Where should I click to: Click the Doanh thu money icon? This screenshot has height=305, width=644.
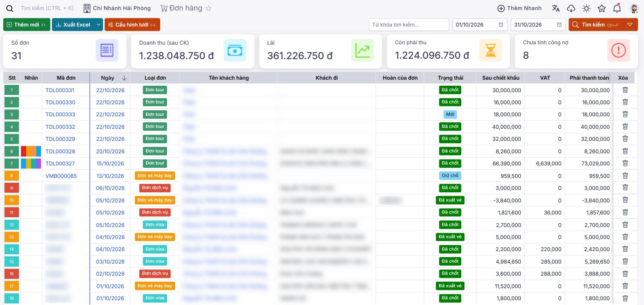click(x=235, y=50)
